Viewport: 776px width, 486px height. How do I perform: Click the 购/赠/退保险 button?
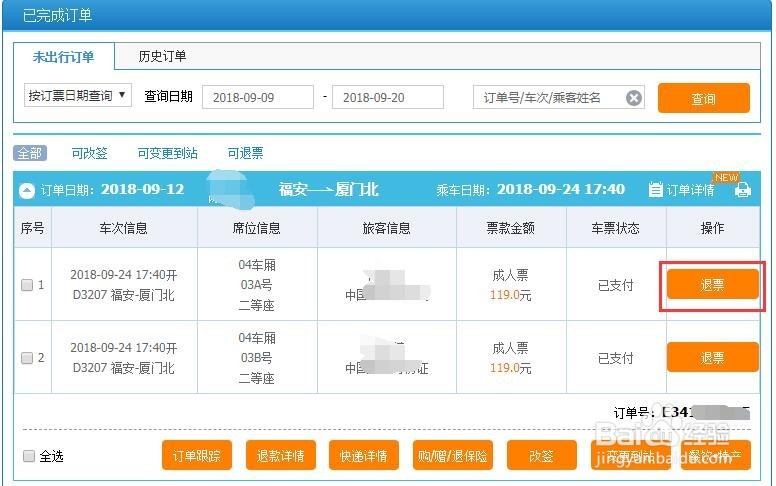[x=452, y=455]
